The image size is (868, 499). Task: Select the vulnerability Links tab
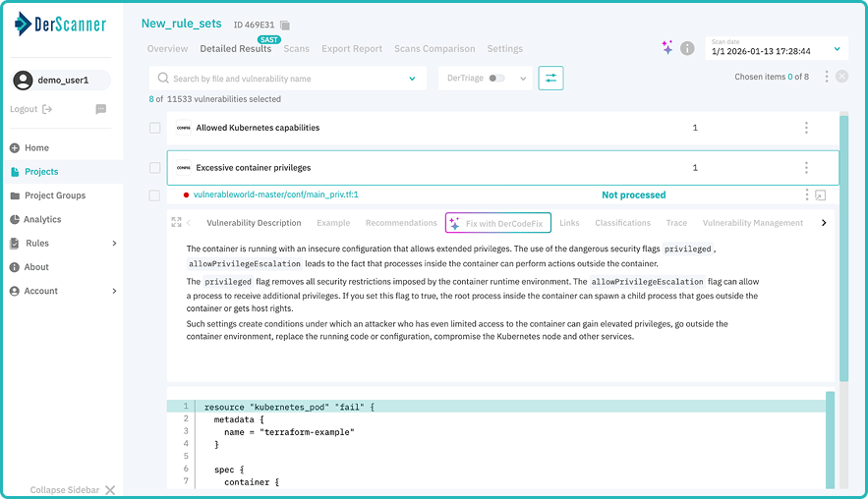point(569,222)
